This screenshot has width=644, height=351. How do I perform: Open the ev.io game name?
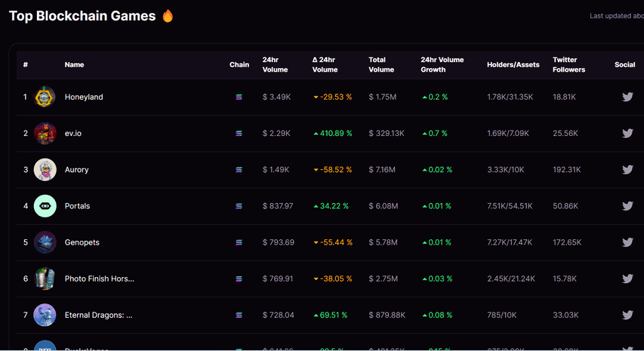coord(73,134)
